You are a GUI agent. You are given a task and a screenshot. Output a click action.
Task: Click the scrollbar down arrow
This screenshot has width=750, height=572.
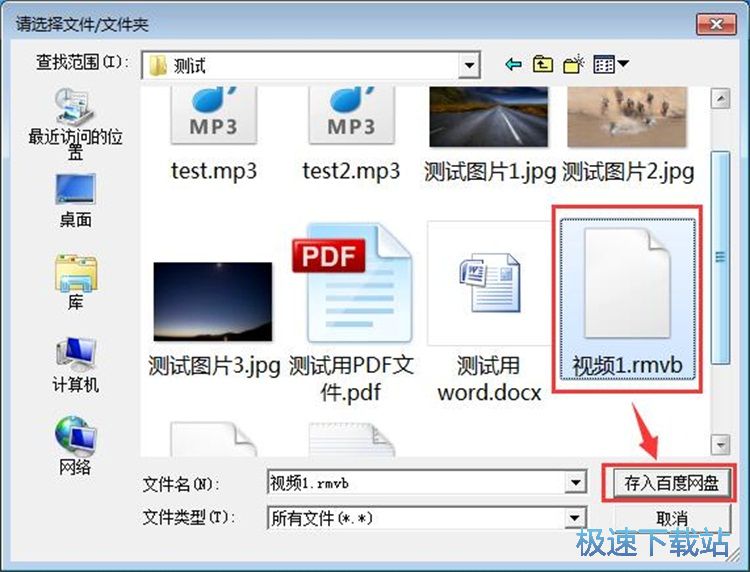pyautogui.click(x=720, y=445)
